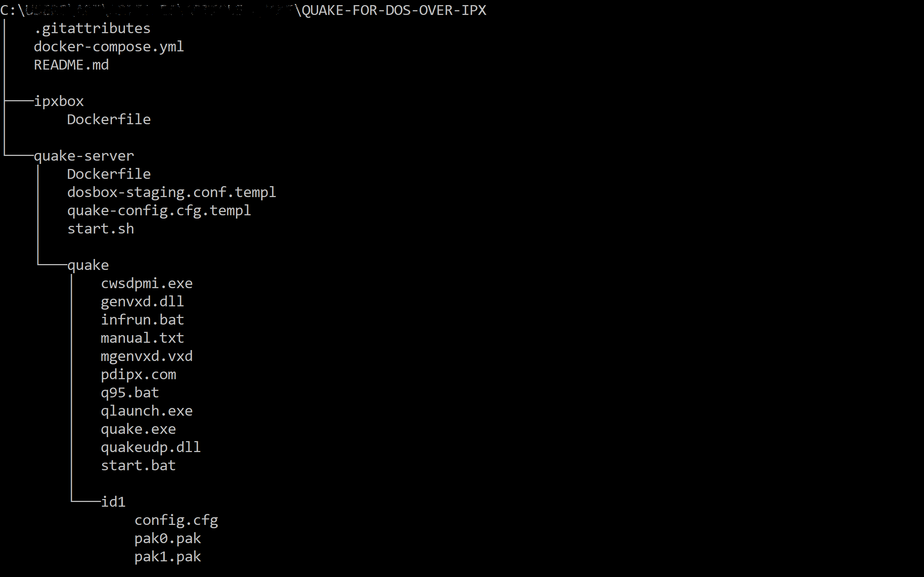The height and width of the screenshot is (577, 924).
Task: Select the start.sh entry
Action: click(101, 229)
